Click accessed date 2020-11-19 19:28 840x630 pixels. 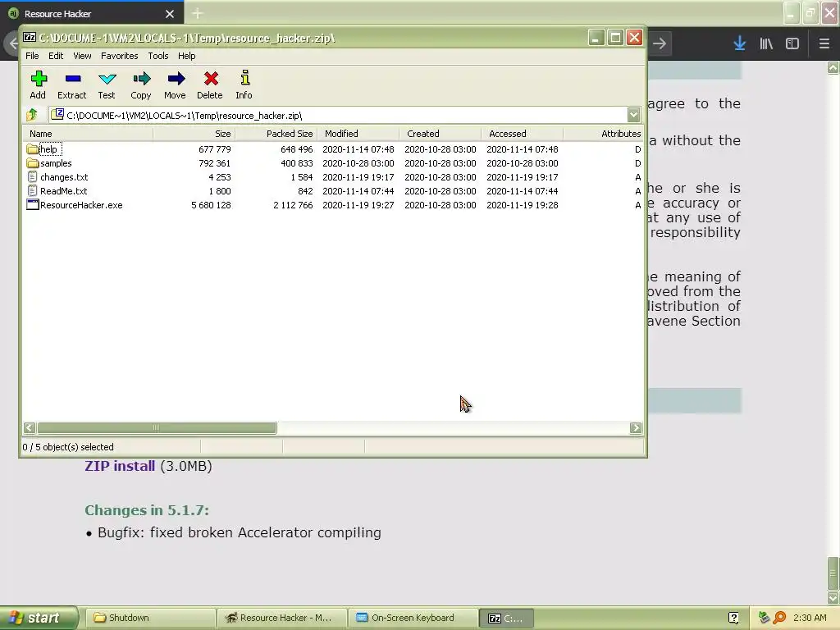[523, 204]
